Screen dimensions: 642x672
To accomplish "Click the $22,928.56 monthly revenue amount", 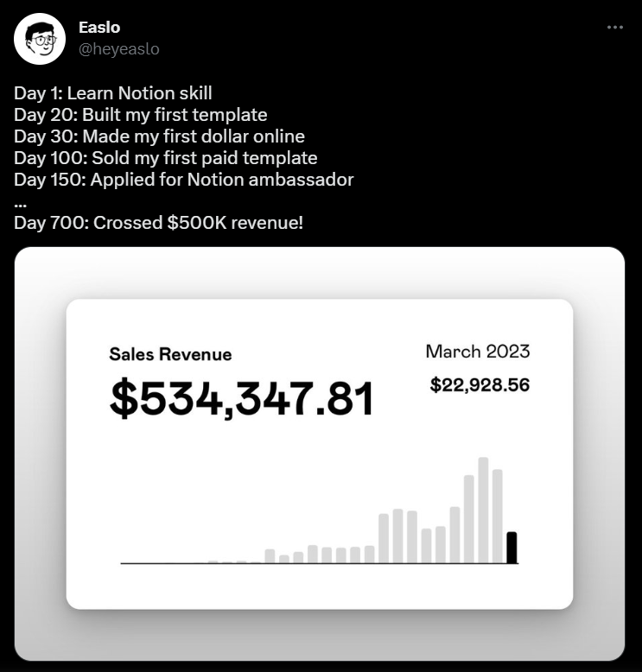I will [480, 385].
